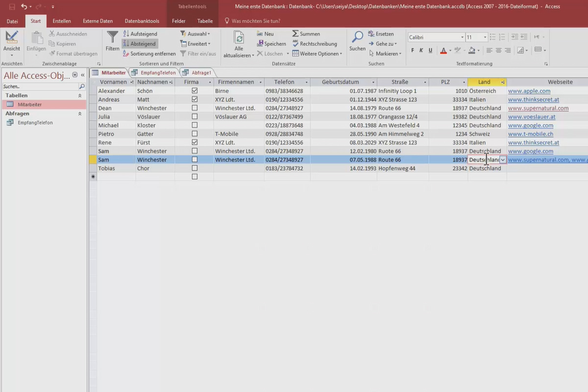
Task: Open www.apple.com link
Action: coord(529,91)
